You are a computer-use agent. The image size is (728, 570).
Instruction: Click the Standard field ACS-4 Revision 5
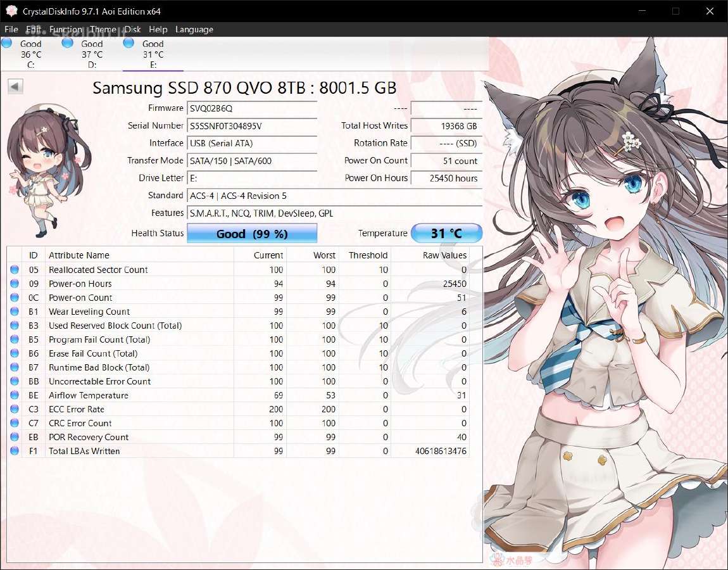pyautogui.click(x=335, y=196)
